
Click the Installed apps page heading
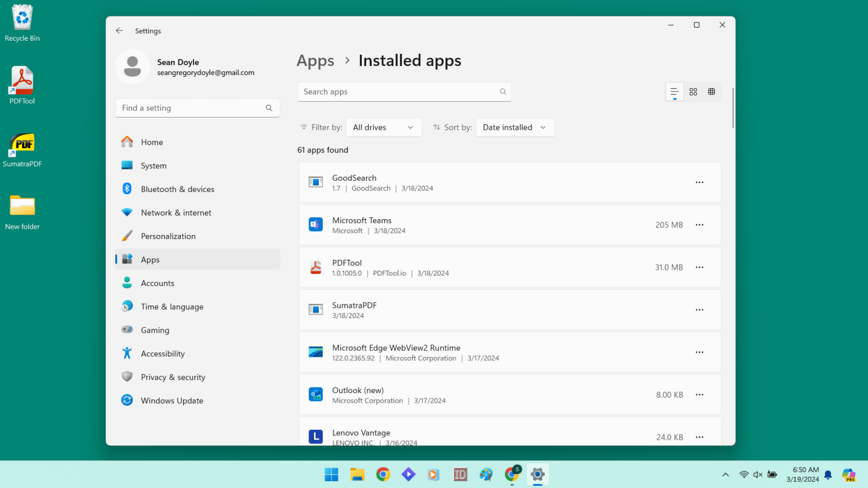(410, 60)
